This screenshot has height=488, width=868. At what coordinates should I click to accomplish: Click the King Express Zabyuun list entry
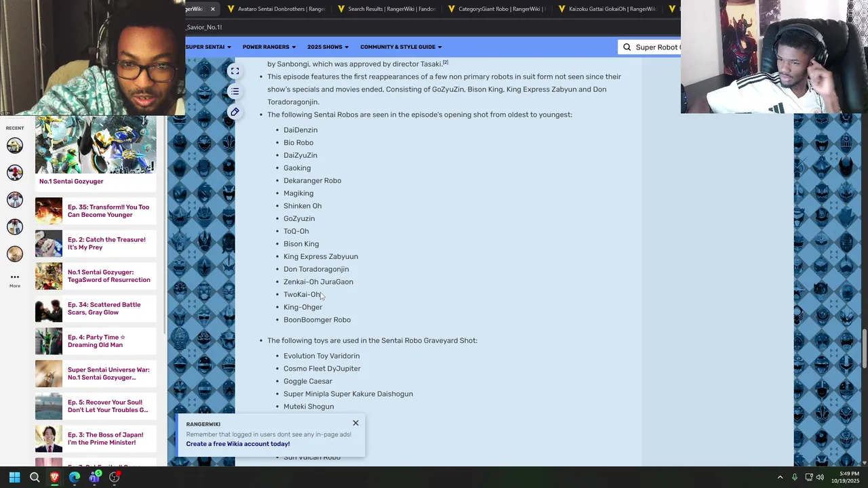[x=321, y=257]
